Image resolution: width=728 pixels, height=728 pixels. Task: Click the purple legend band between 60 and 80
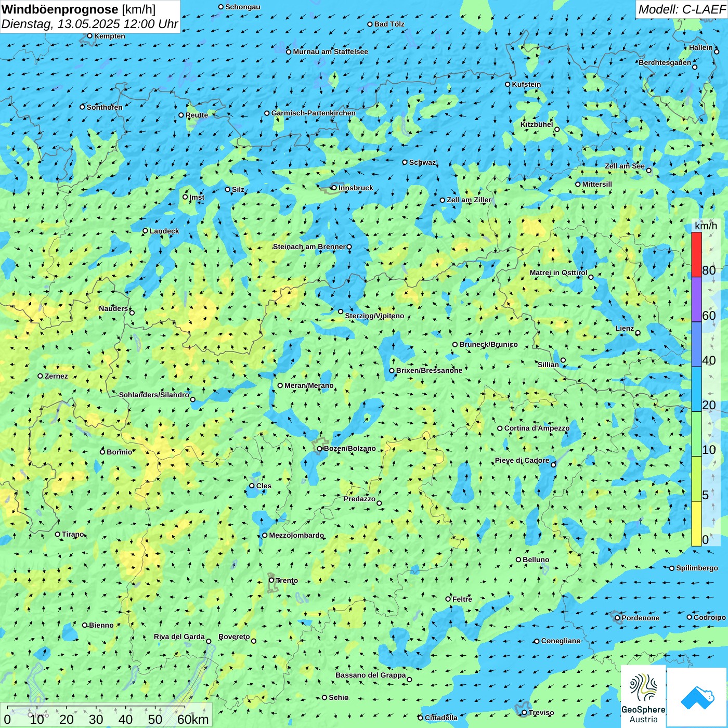(696, 300)
